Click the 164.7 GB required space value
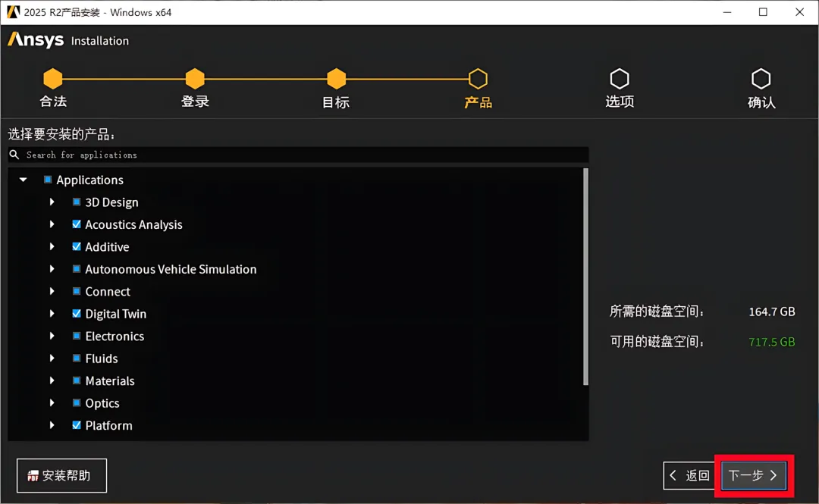The height and width of the screenshot is (504, 819). click(x=772, y=311)
